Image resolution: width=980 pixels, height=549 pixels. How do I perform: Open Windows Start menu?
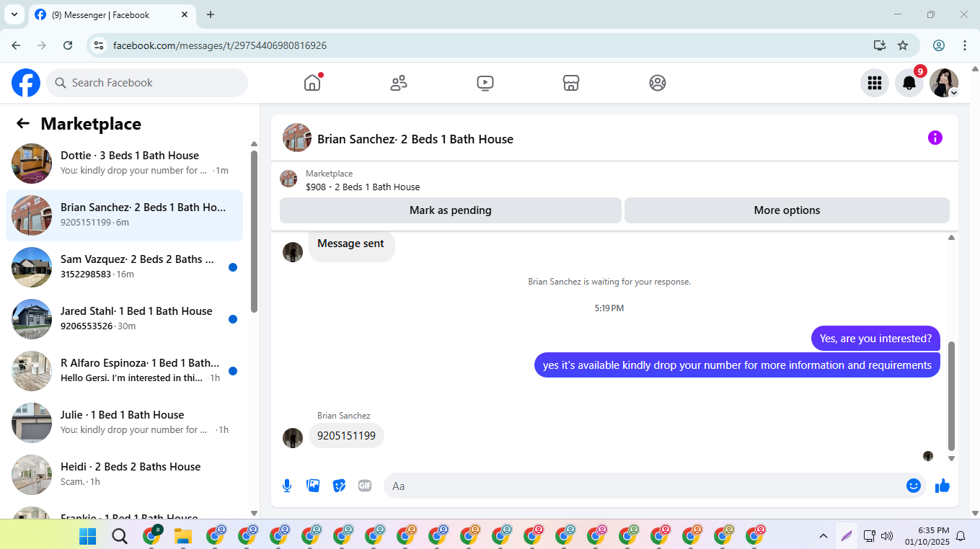(87, 536)
